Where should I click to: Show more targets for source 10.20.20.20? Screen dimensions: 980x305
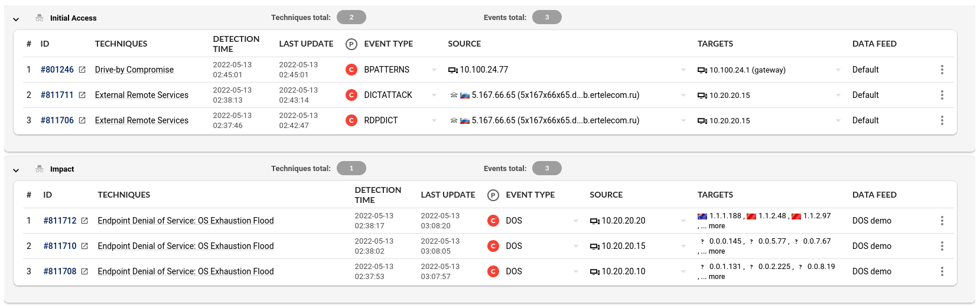pyautogui.click(x=716, y=226)
